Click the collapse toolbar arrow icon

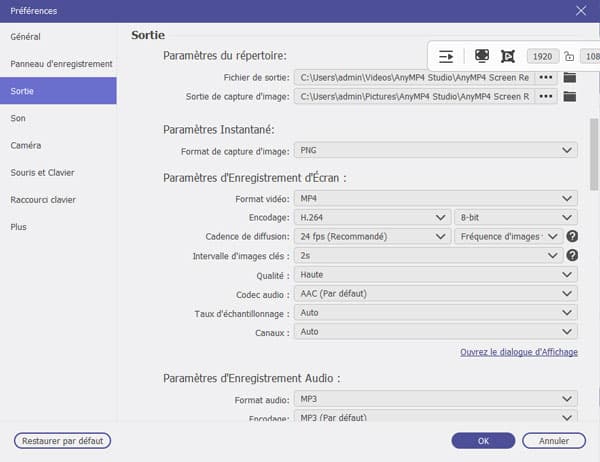tap(446, 57)
